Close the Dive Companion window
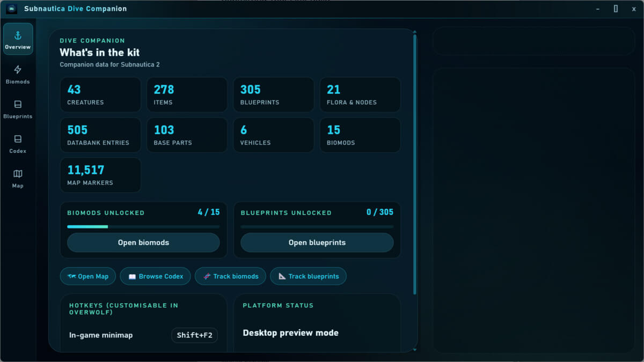 pos(634,9)
